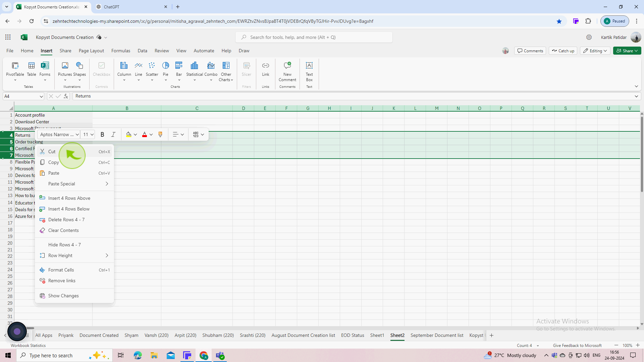
Task: Open File Explorer from taskbar
Action: 154,355
